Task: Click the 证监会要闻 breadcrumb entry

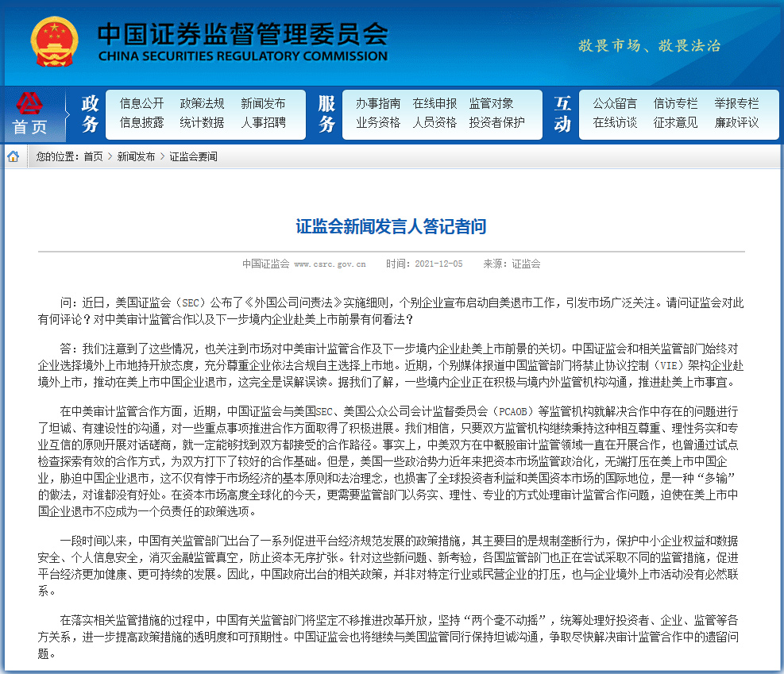Action: click(x=193, y=156)
